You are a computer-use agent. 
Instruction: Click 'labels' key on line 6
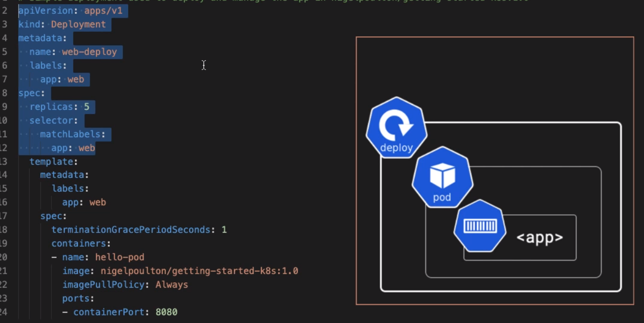(46, 65)
